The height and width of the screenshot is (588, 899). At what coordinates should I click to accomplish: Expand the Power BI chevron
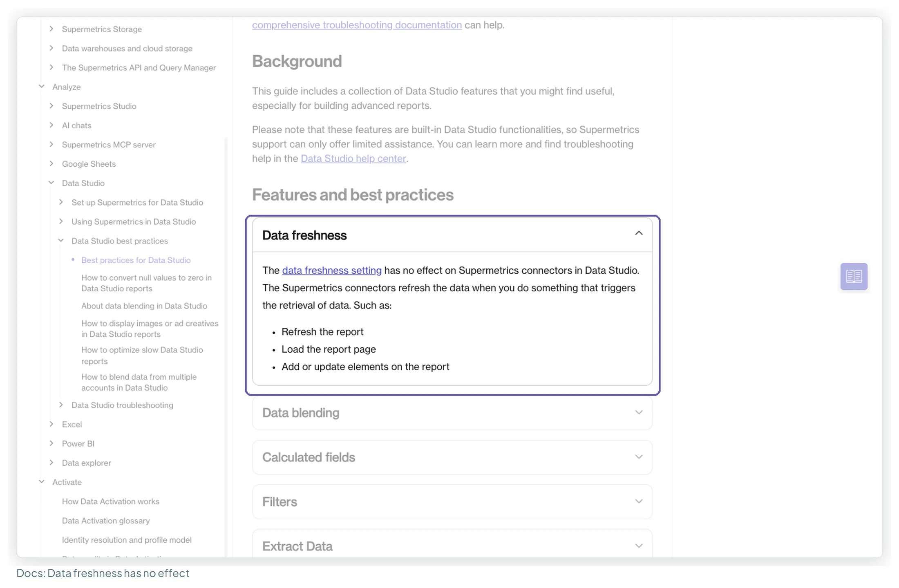pyautogui.click(x=51, y=443)
